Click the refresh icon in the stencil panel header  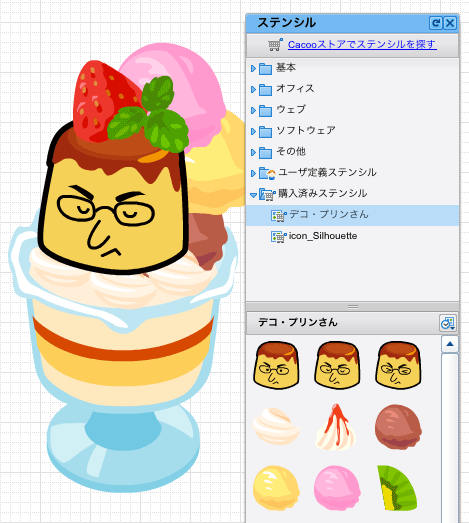point(436,23)
